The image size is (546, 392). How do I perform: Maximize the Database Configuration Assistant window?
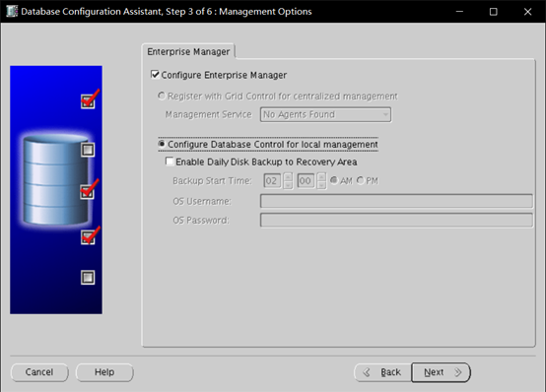[494, 12]
